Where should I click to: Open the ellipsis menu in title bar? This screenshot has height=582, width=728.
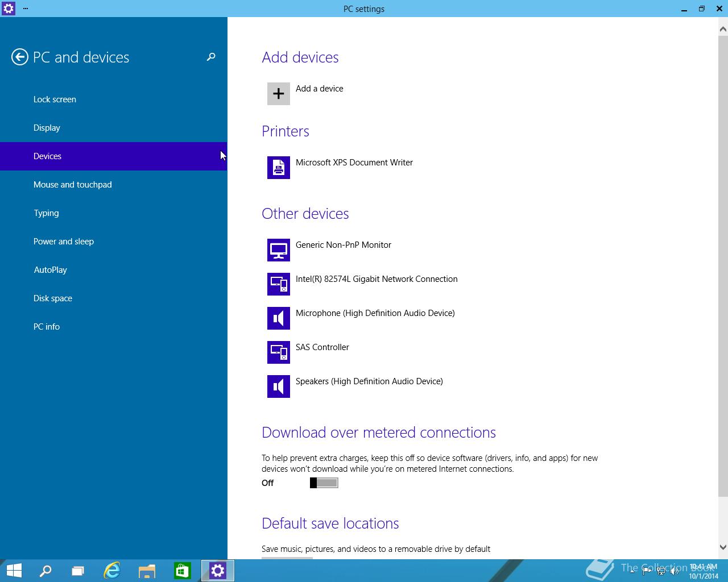tap(26, 9)
